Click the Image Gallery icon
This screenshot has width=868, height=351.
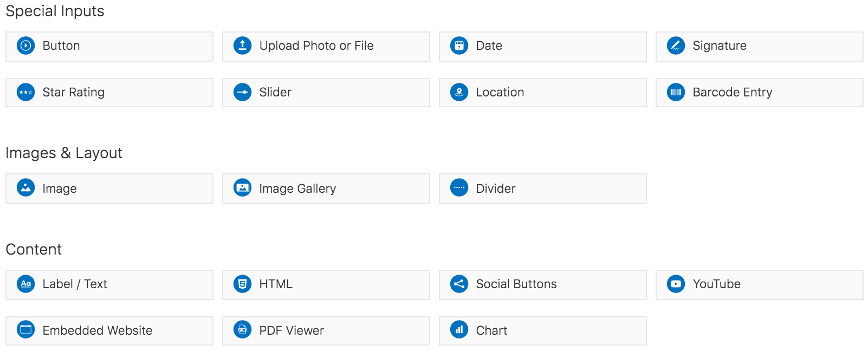click(x=242, y=188)
